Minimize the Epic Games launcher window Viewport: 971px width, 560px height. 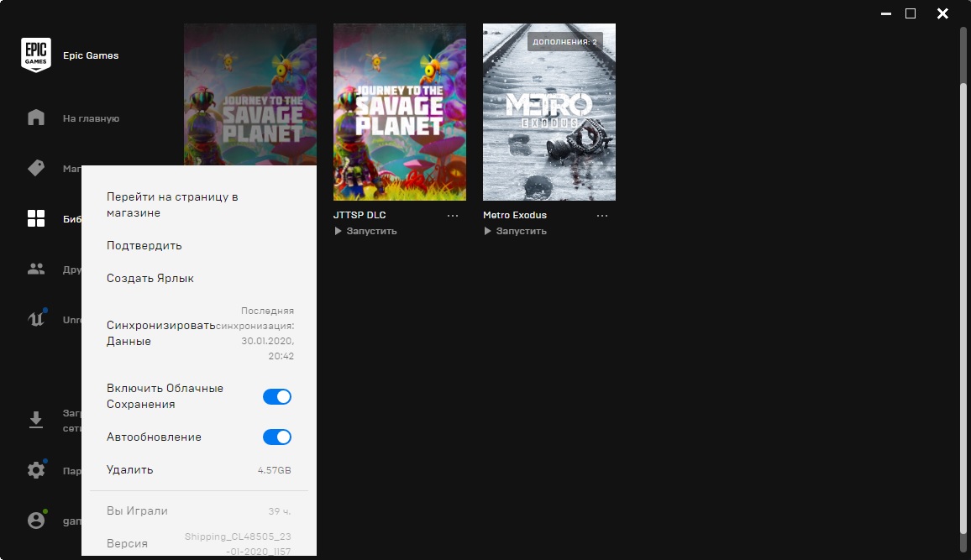pyautogui.click(x=886, y=13)
